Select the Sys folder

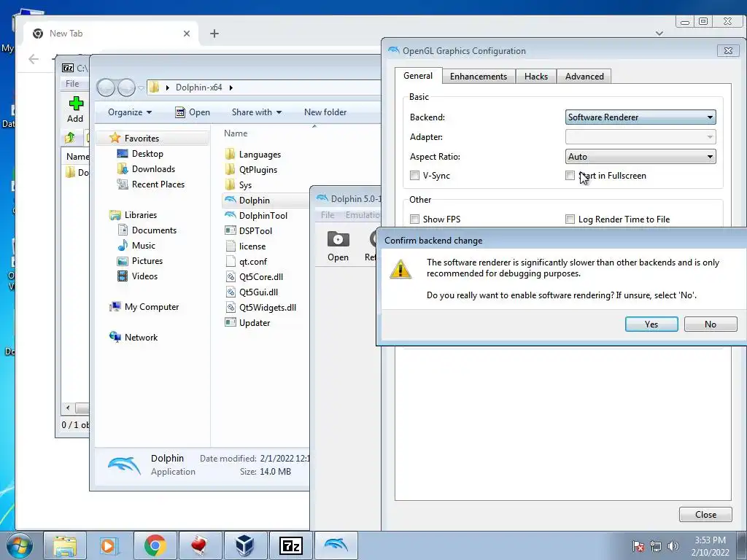[245, 184]
